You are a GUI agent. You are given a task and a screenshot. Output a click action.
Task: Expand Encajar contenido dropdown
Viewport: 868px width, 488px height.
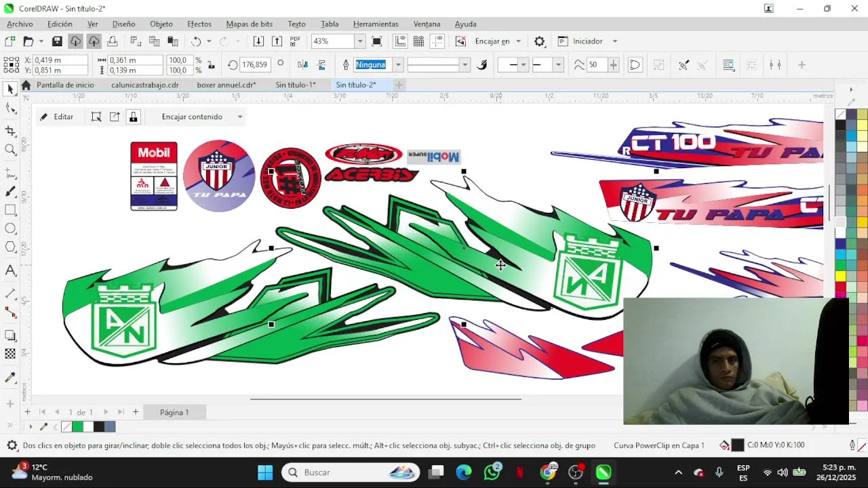(239, 117)
